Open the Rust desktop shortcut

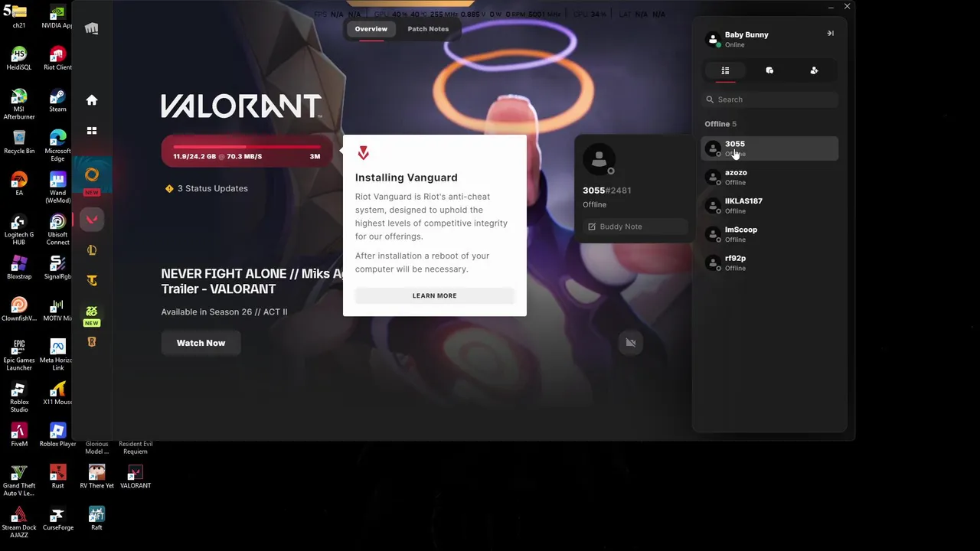(x=57, y=477)
